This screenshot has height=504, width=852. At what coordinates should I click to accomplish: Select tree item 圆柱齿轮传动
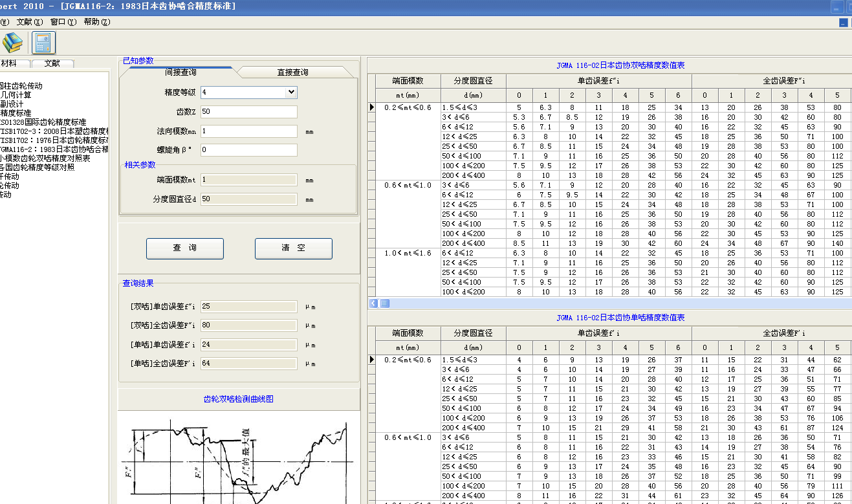click(21, 85)
